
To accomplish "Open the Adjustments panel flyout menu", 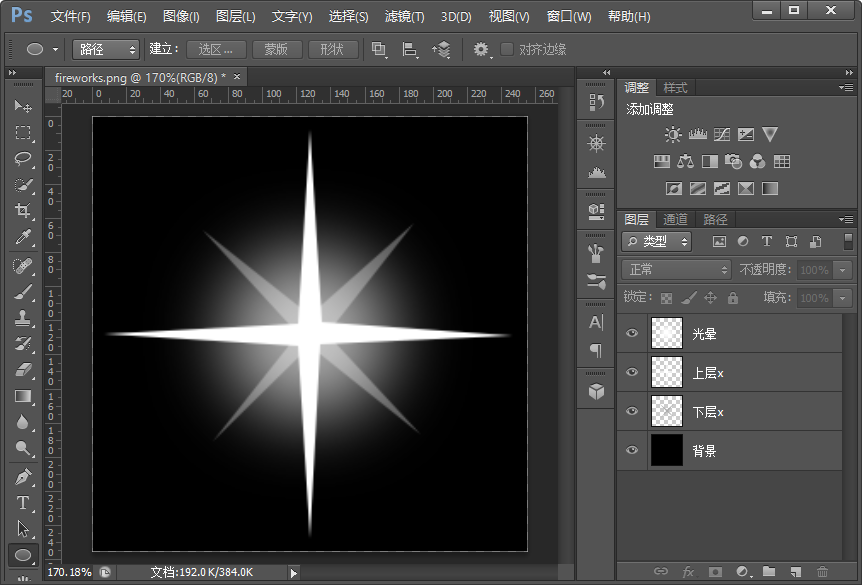I will tap(846, 87).
